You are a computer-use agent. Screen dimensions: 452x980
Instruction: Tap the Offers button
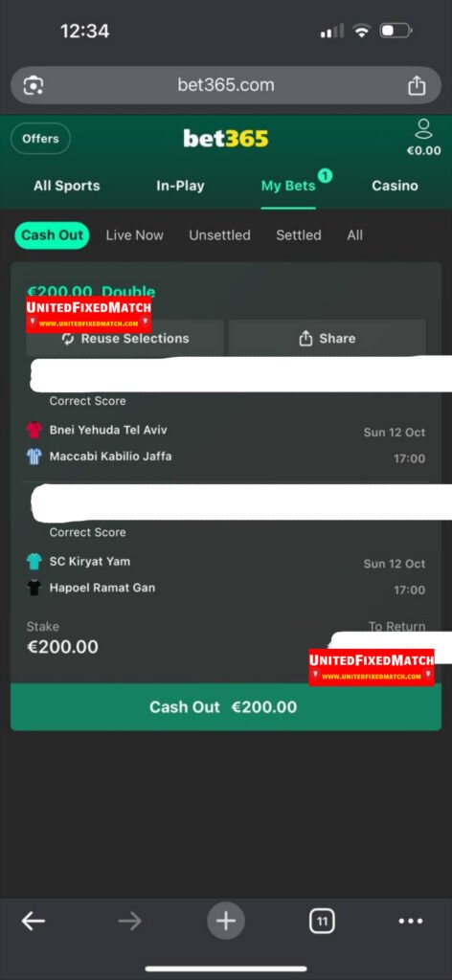click(40, 139)
